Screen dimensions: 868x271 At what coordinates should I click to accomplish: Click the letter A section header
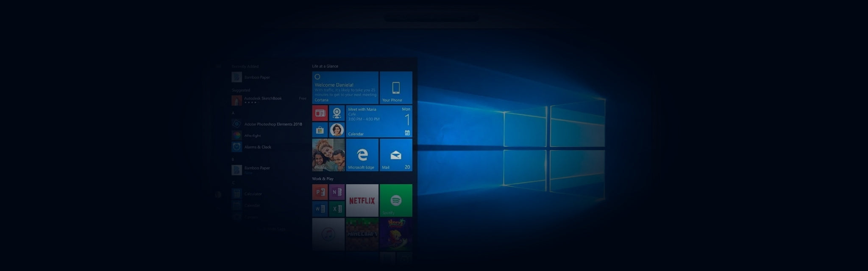pos(233,113)
